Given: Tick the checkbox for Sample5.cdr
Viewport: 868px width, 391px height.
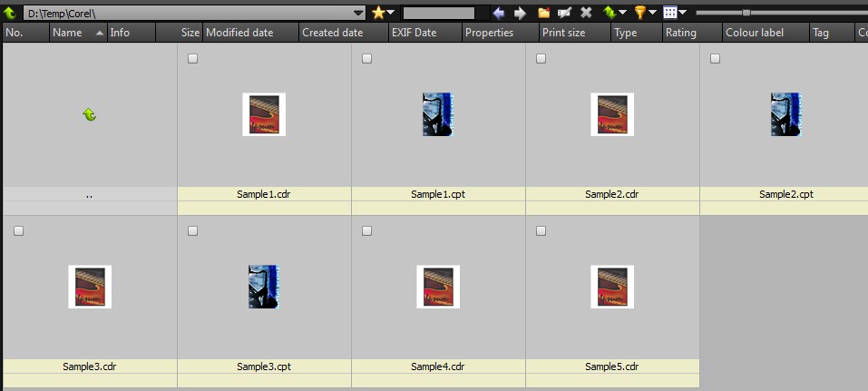Looking at the screenshot, I should [541, 231].
